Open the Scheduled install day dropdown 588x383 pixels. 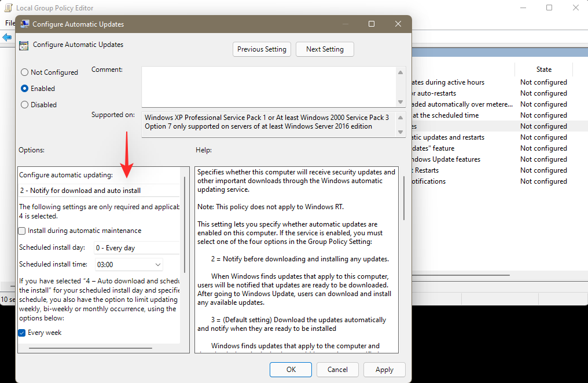point(137,248)
